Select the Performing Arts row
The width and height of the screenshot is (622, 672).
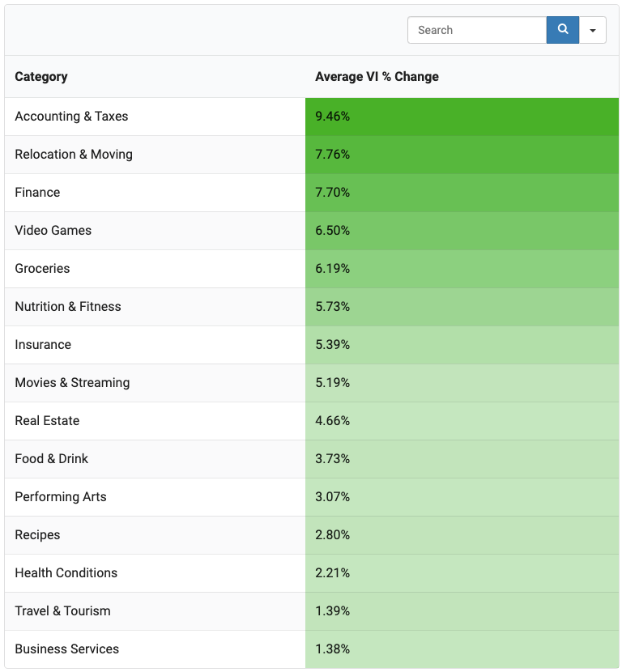312,497
